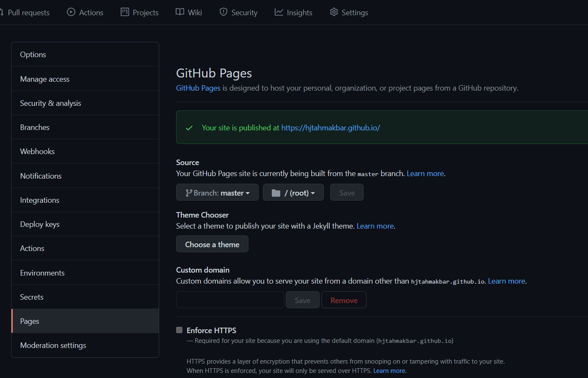This screenshot has height=378, width=588.
Task: Go to Webhooks settings section
Action: [x=37, y=152]
